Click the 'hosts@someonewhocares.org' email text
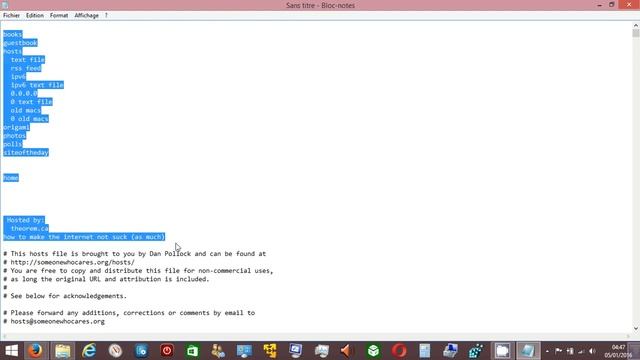This screenshot has width=640, height=360. pyautogui.click(x=58, y=321)
